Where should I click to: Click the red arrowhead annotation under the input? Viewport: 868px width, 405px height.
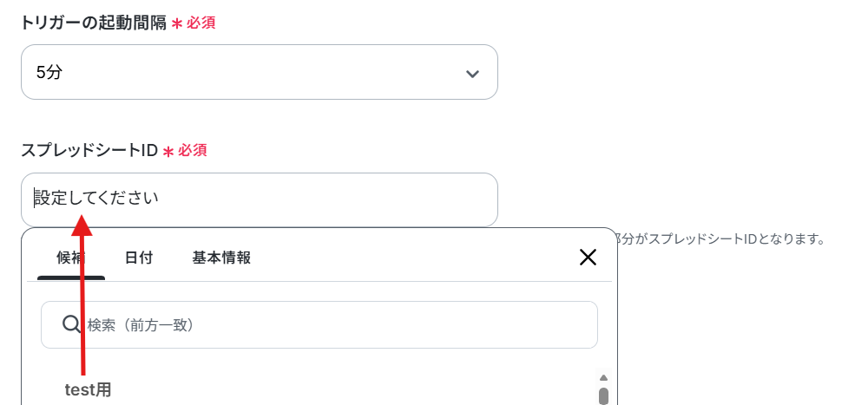[x=82, y=225]
